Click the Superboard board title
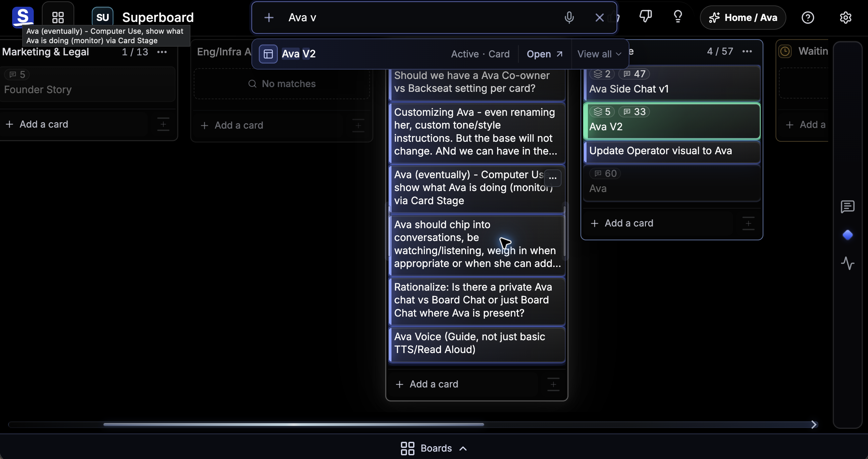868x459 pixels. click(158, 18)
